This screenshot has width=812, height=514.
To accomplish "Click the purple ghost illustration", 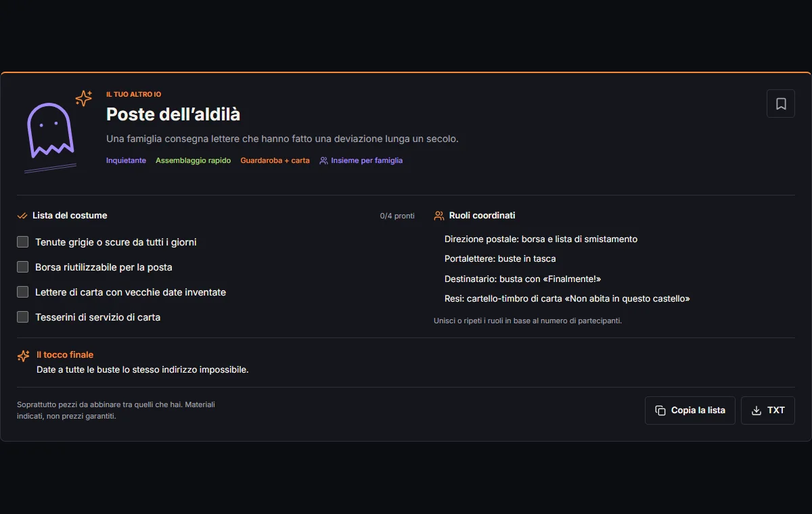I will coord(49,130).
